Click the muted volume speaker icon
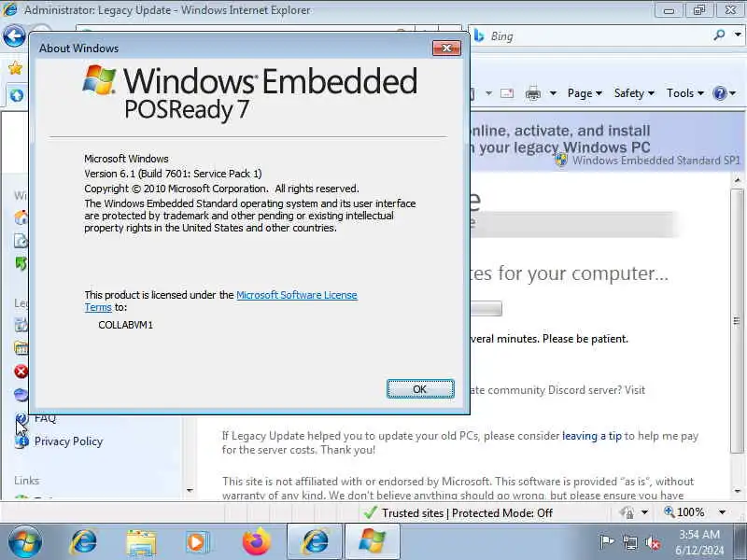 click(x=652, y=542)
